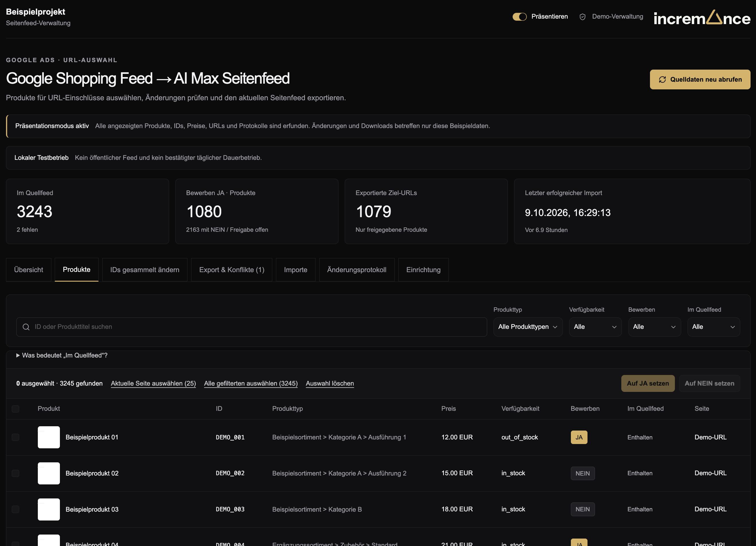Tick the select-all checkbox in the table header
This screenshot has width=756, height=546.
tap(15, 409)
